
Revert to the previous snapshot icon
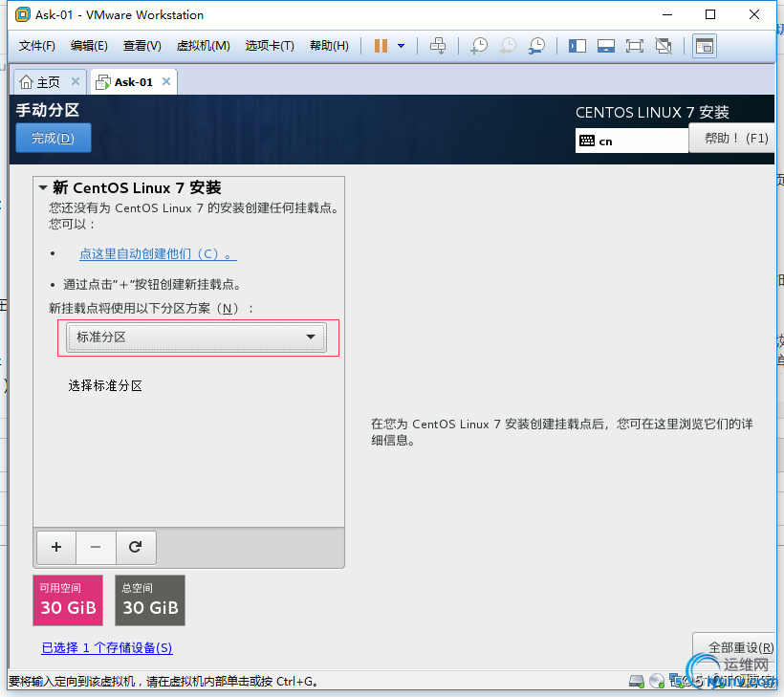pyautogui.click(x=508, y=46)
